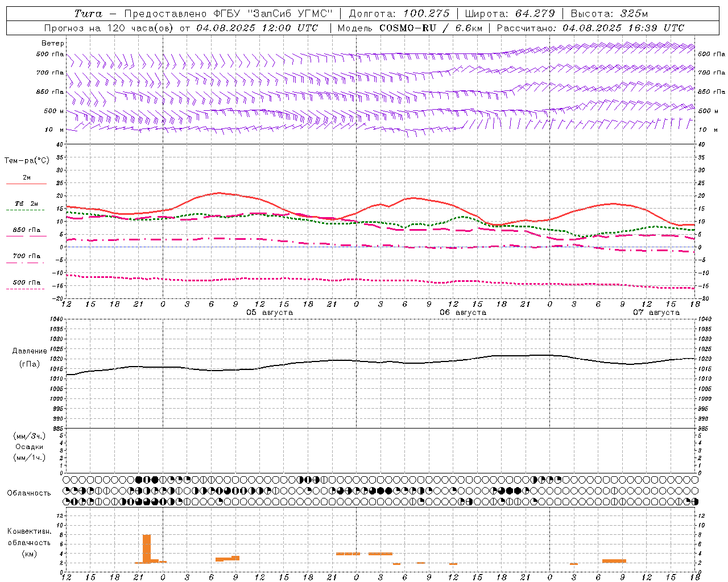Screen dimensions: 728x582
Task: Click the Ветер panel label
Action: coord(53,43)
